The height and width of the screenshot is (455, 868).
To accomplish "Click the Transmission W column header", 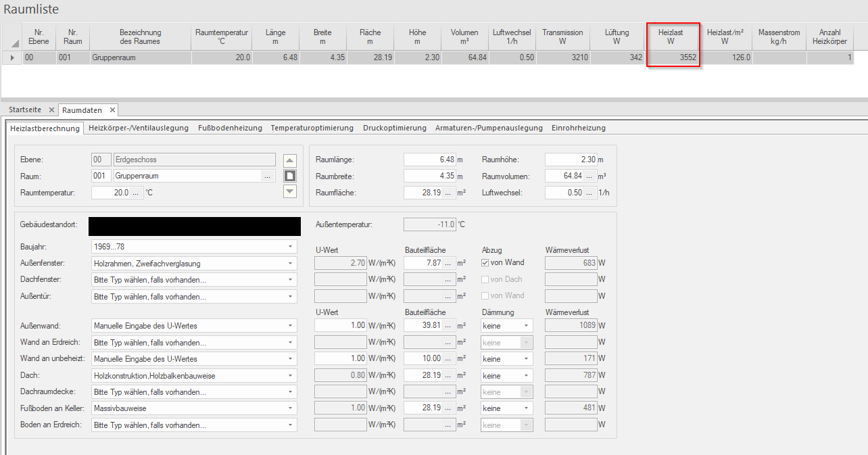I will click(x=562, y=37).
